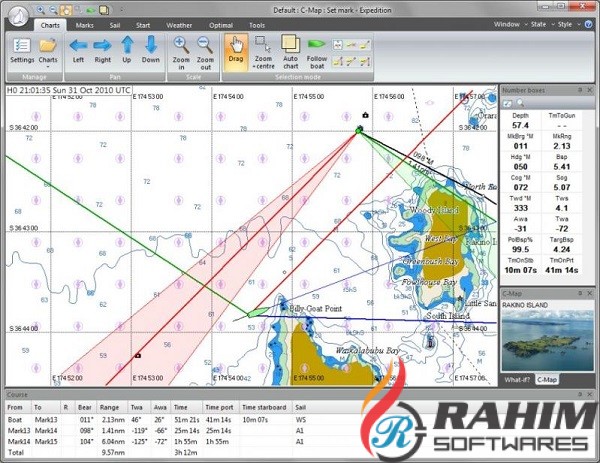Switch to the Marks ribbon tab

pyautogui.click(x=85, y=25)
